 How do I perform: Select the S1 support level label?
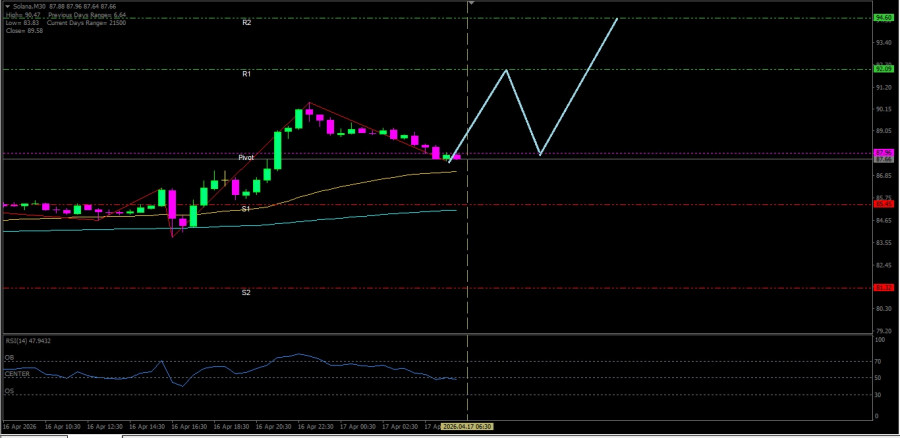[246, 208]
